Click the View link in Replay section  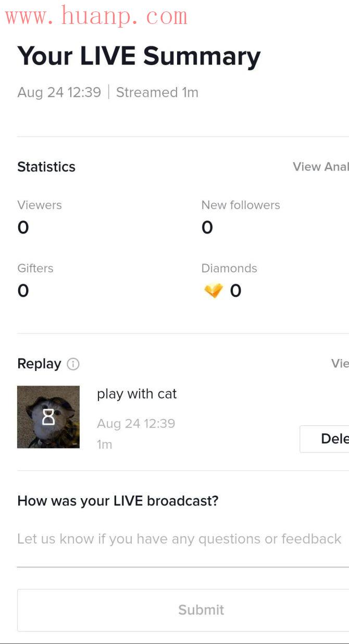[x=340, y=363]
